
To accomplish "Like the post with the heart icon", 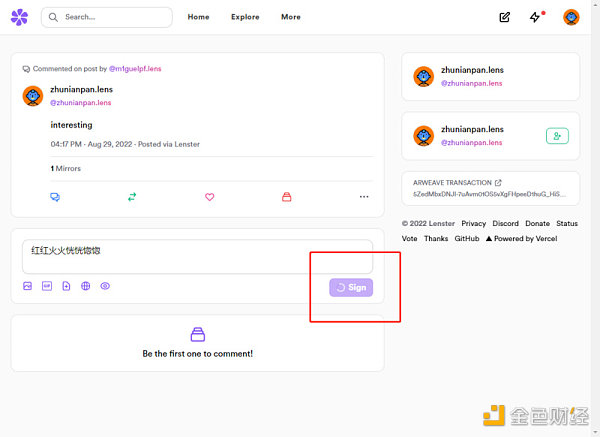I will [x=210, y=197].
